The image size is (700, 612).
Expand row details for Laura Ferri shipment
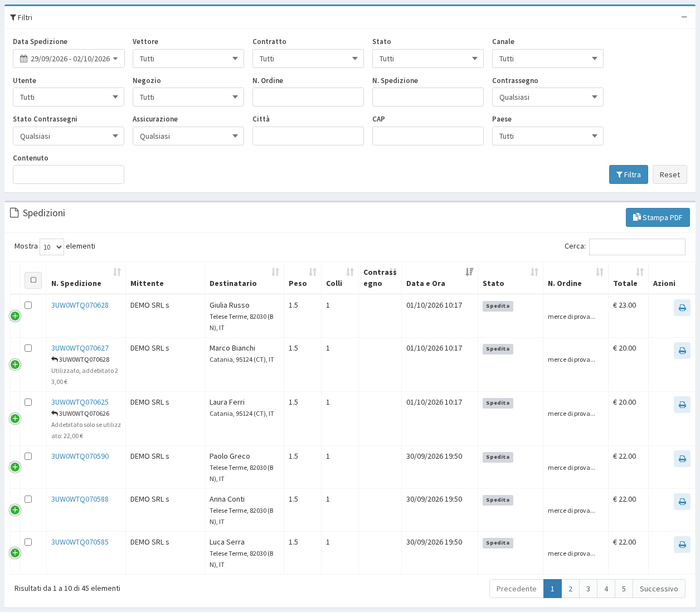click(x=15, y=419)
